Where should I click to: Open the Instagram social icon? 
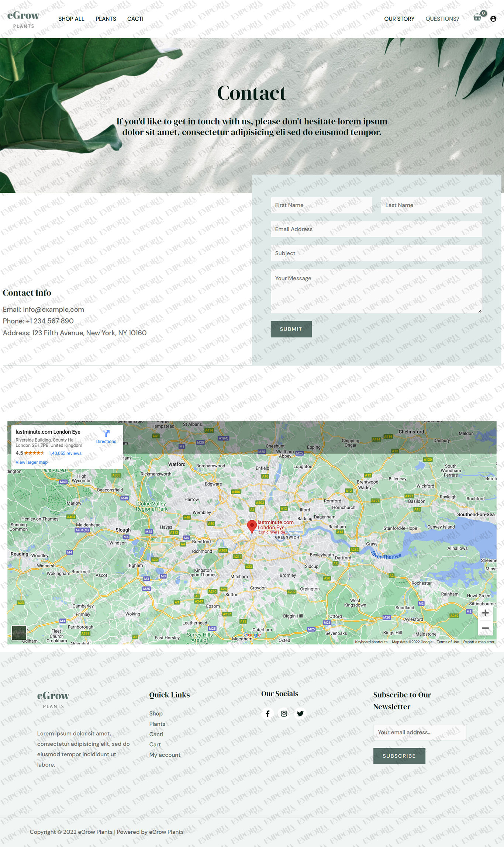pyautogui.click(x=284, y=713)
